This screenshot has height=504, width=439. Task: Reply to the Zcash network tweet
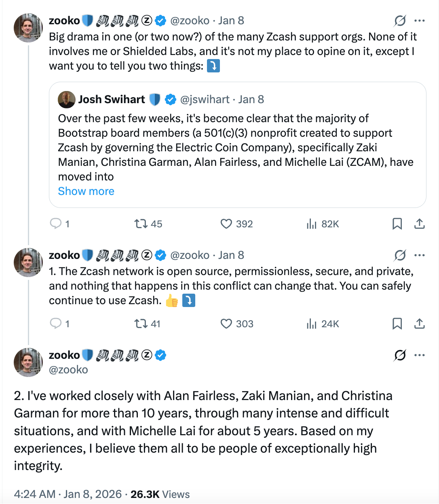coord(55,324)
